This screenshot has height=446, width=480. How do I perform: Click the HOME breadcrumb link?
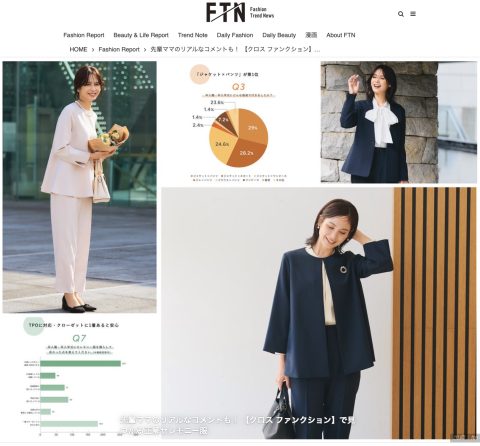(x=78, y=49)
